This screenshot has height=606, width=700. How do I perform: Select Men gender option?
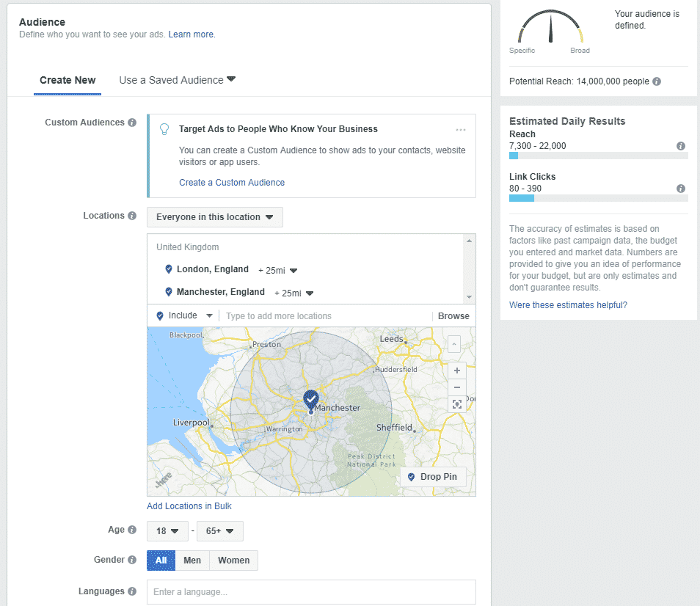(192, 561)
